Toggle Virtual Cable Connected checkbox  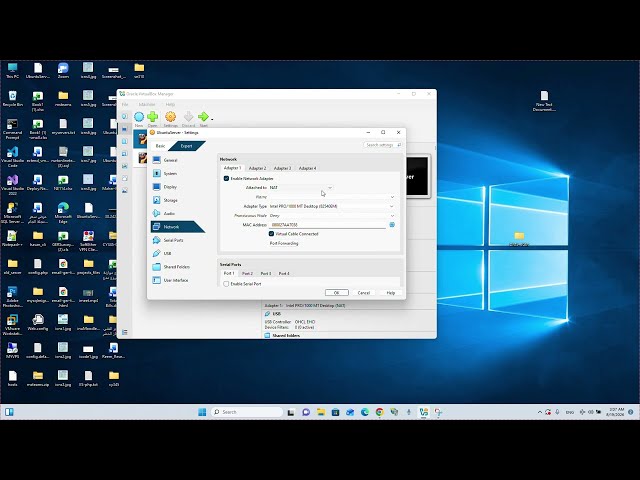(x=271, y=234)
